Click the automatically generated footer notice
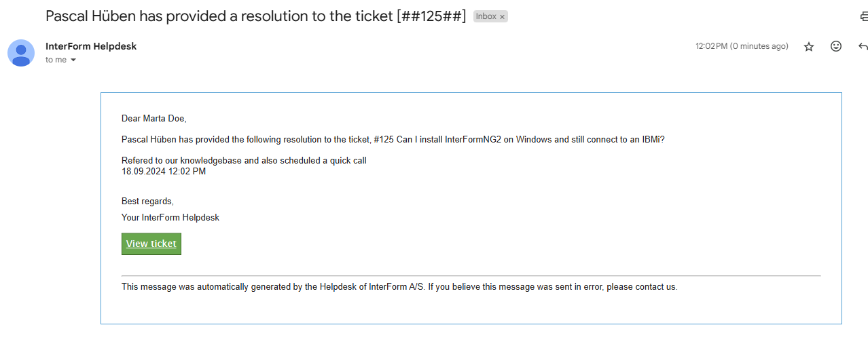The height and width of the screenshot is (342, 868). [x=399, y=286]
